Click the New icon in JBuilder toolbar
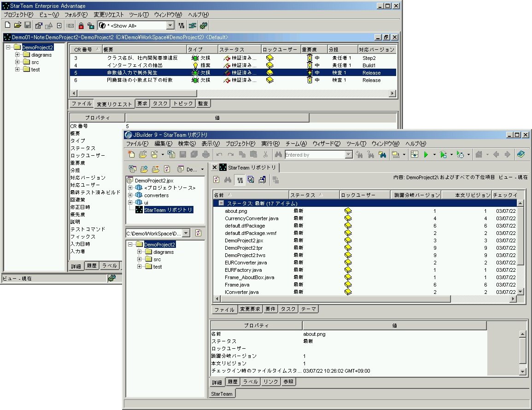The height and width of the screenshot is (410, 532). 131,154
